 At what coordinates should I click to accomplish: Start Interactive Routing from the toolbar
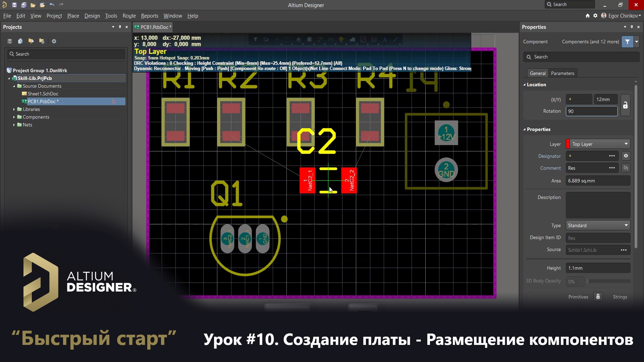coord(320,40)
